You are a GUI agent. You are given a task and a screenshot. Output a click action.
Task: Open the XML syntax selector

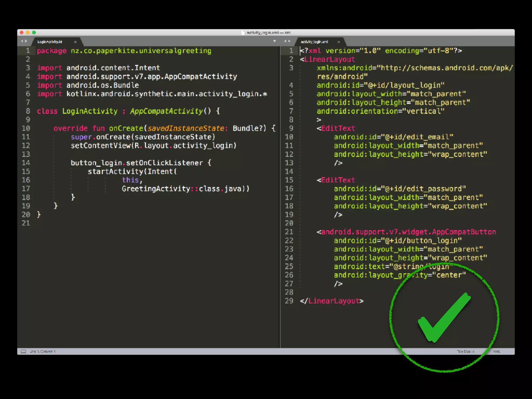496,351
